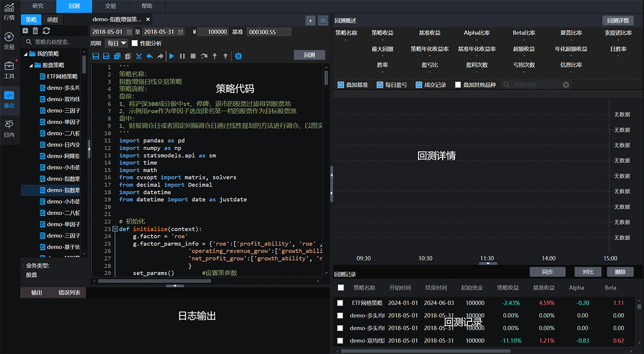Add a new editor tab with plus
644x354 pixels.
(x=310, y=20)
